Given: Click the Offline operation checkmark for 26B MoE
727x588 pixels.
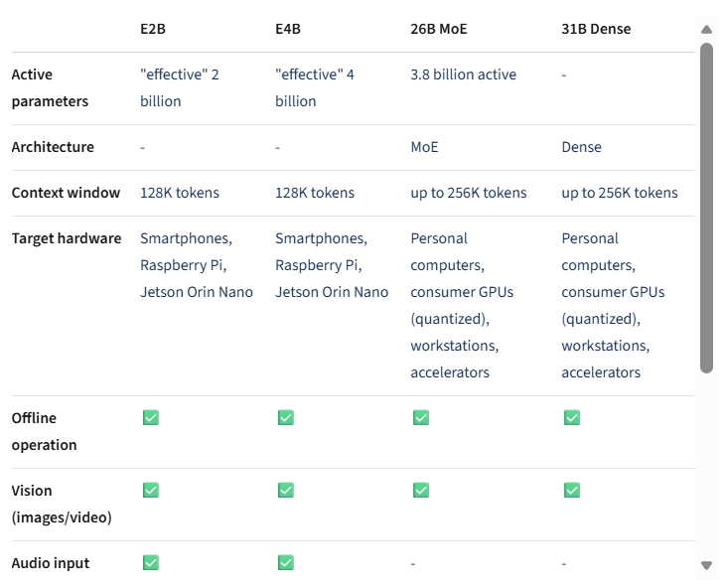Looking at the screenshot, I should [421, 418].
